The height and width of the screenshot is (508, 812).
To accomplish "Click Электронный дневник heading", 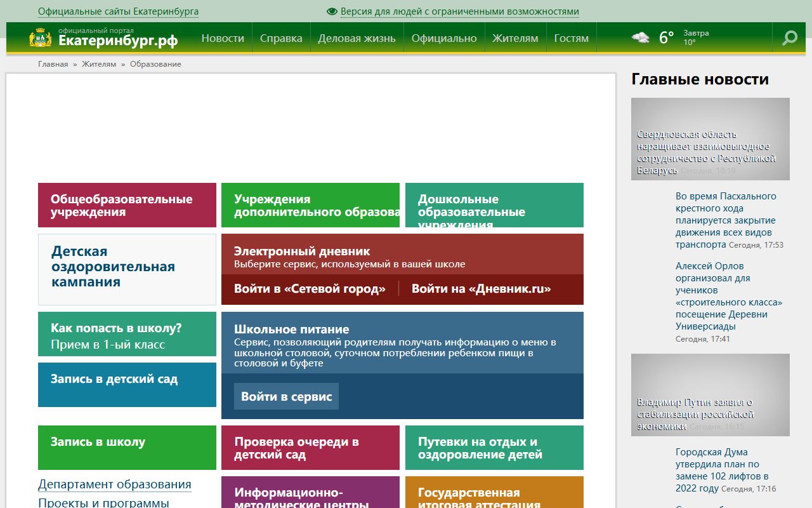I will pyautogui.click(x=302, y=251).
